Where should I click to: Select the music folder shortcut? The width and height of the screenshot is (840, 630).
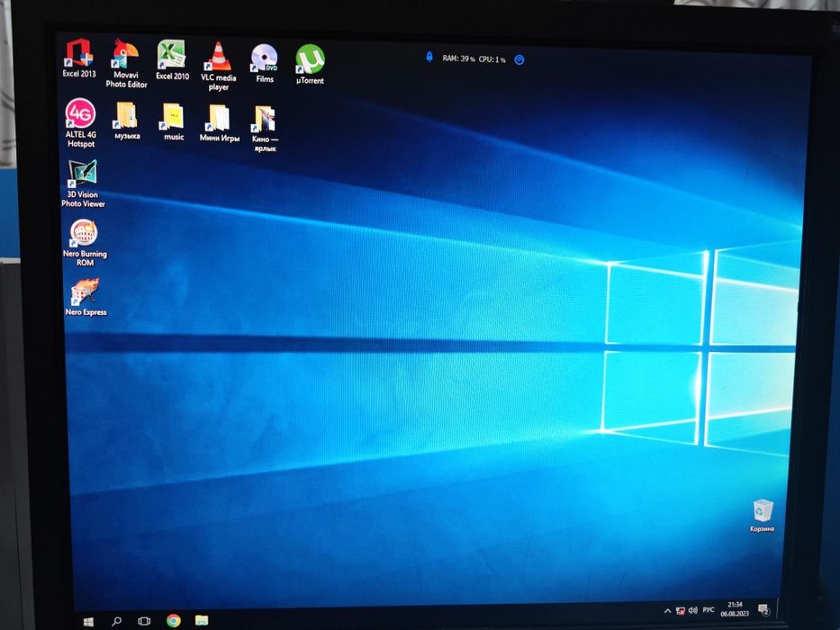pyautogui.click(x=173, y=122)
